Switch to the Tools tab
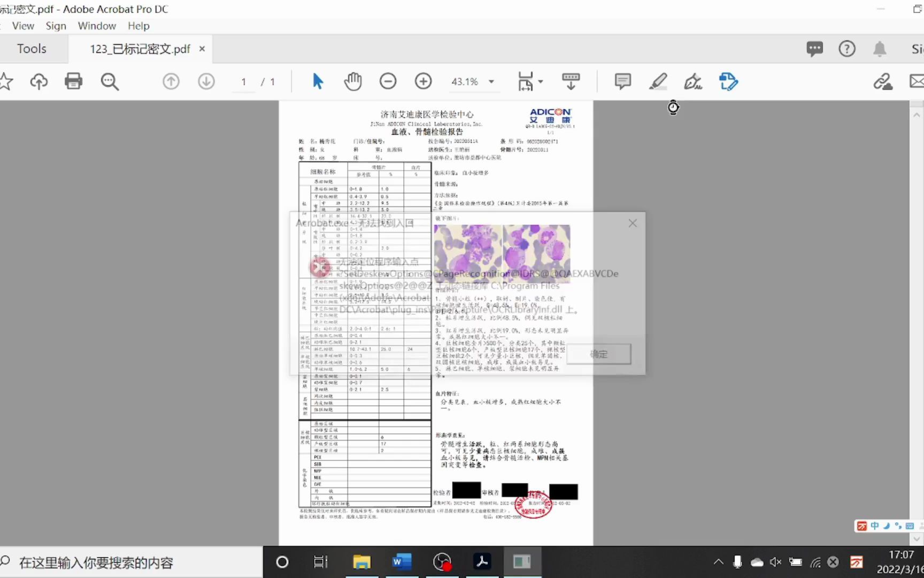 31,48
